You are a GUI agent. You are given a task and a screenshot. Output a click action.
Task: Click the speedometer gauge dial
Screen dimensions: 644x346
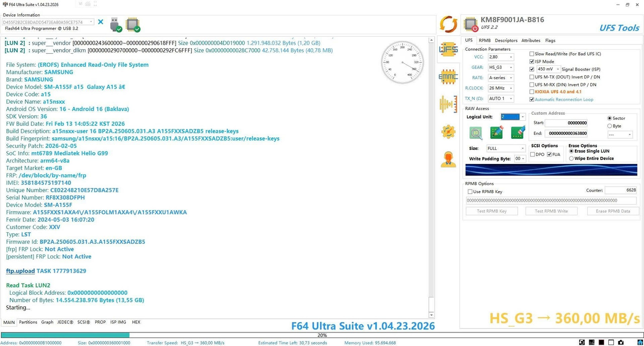pyautogui.click(x=403, y=62)
